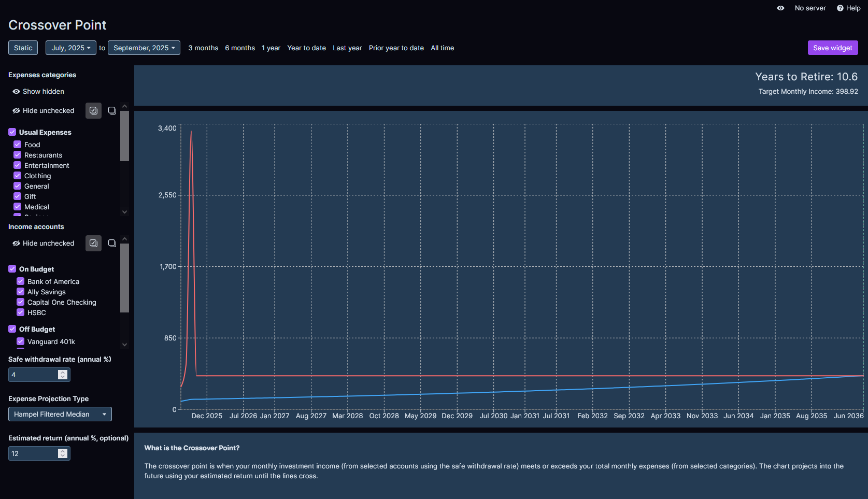Click deselect-all icon in Expenses categories
This screenshot has height=499, width=868.
(112, 110)
